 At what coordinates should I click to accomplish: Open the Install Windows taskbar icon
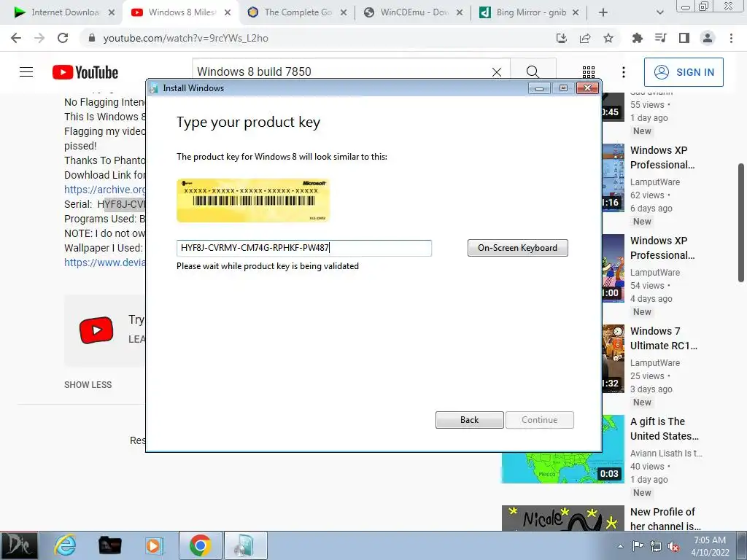coord(245,545)
